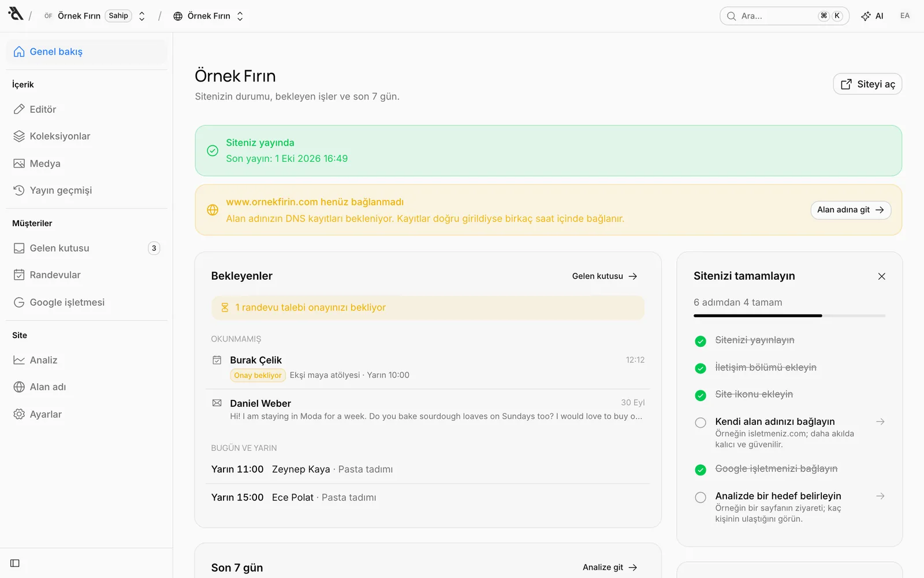This screenshot has height=578, width=924.
Task: Expand the Örnek Fırın workspace switcher
Action: pos(95,16)
